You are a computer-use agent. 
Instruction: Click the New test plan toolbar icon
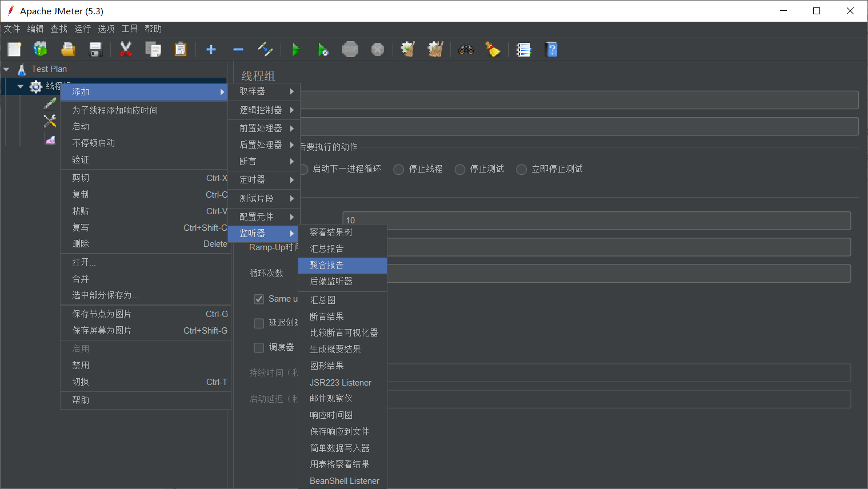pos(14,50)
